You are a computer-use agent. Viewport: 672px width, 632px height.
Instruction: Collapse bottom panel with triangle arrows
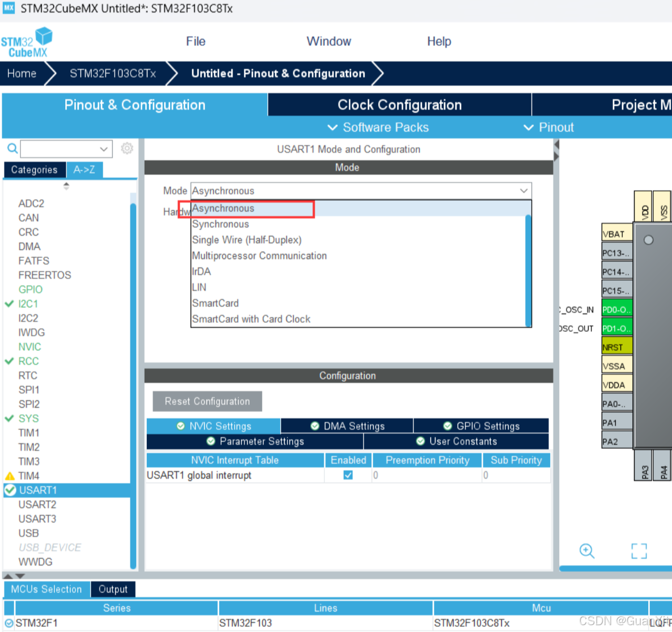[14, 576]
